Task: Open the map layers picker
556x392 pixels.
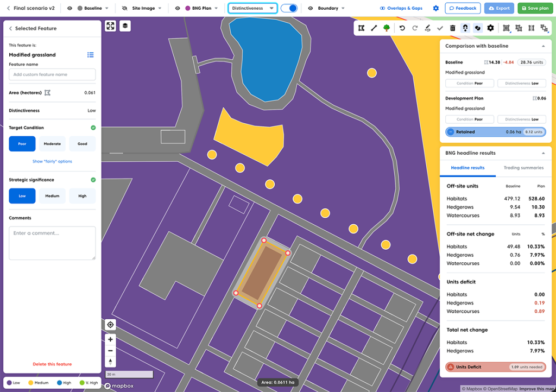Action: click(x=124, y=26)
